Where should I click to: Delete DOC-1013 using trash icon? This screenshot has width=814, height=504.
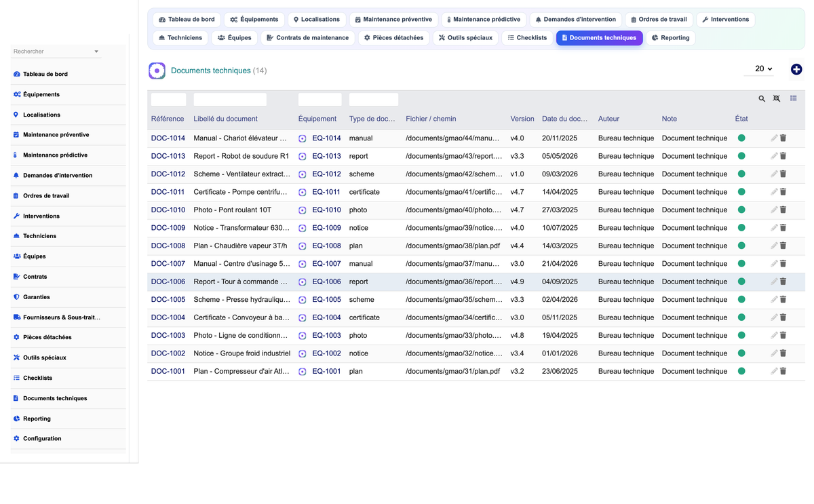(x=783, y=156)
